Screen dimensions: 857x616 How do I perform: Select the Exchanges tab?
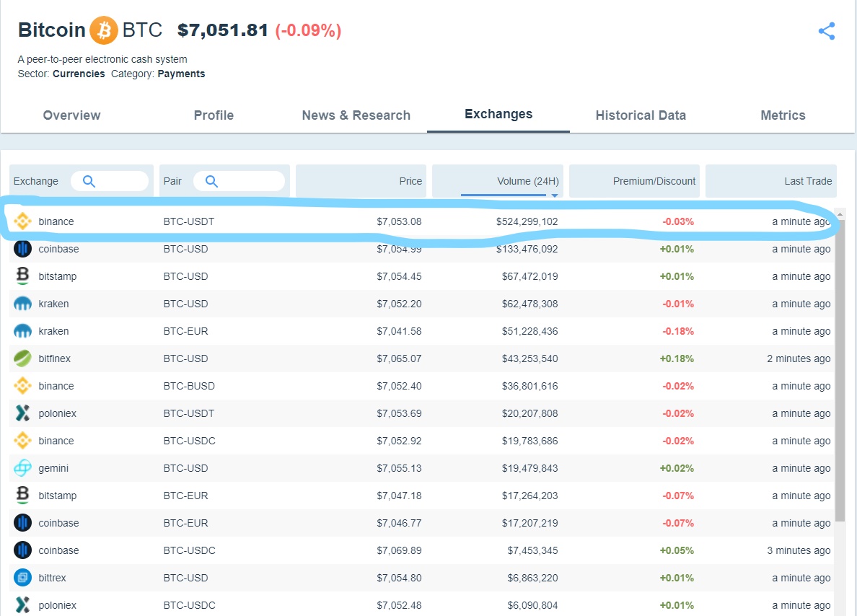click(x=498, y=114)
